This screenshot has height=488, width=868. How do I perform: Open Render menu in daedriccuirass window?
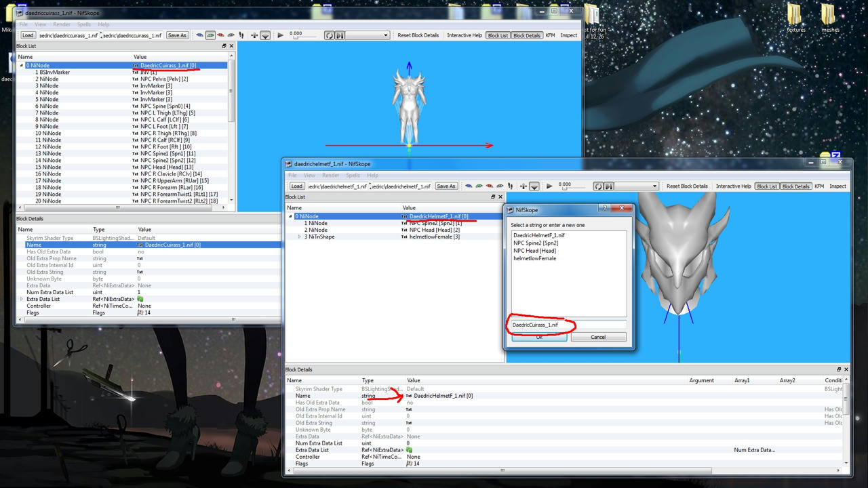click(62, 24)
